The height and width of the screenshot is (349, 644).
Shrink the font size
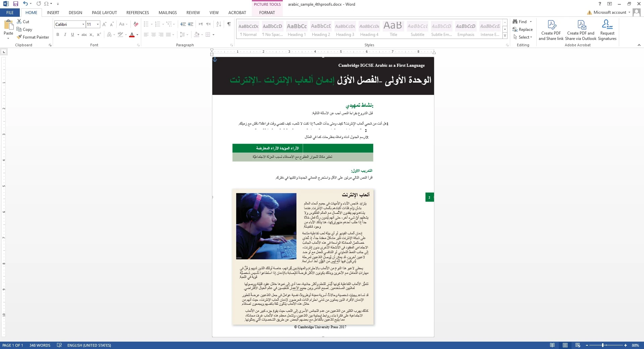[112, 24]
